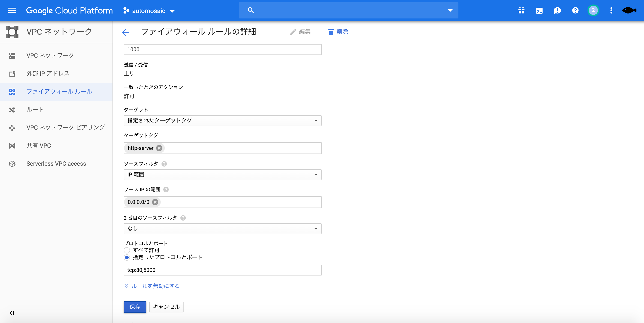The width and height of the screenshot is (644, 323).
Task: Select ファイアウォール ルール in sidebar
Action: 56,92
